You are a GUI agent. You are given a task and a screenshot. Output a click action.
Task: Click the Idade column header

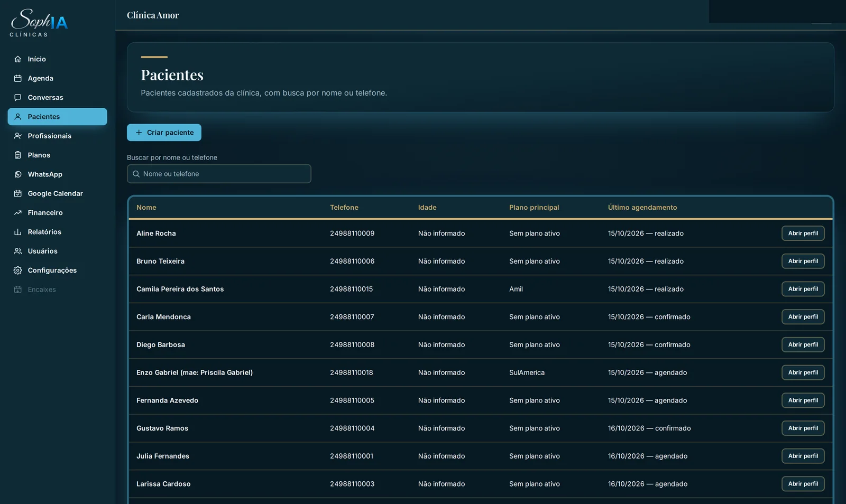coord(427,208)
